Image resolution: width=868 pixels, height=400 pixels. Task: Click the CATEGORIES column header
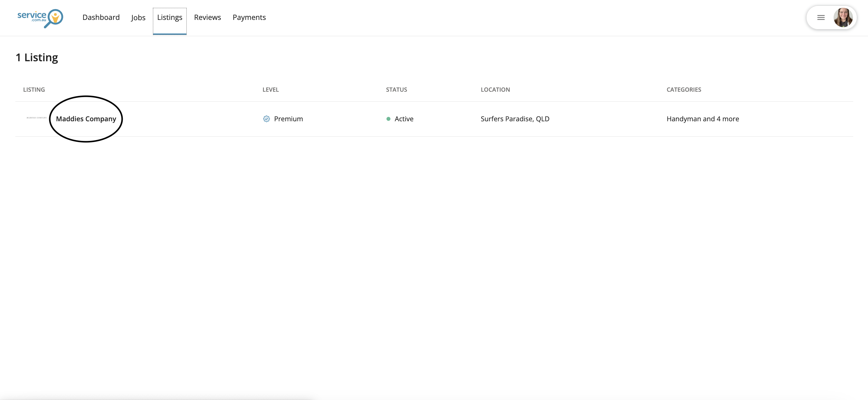(684, 90)
